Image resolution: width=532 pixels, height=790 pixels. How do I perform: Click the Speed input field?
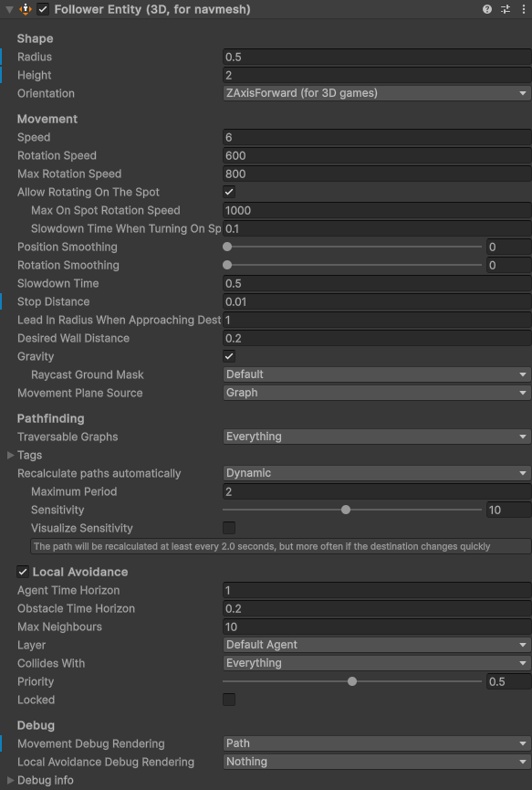tap(377, 137)
